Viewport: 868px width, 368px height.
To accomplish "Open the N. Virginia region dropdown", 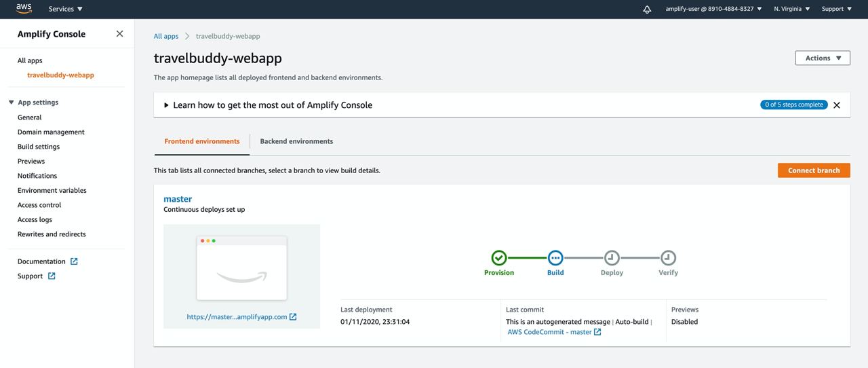I will pos(791,10).
